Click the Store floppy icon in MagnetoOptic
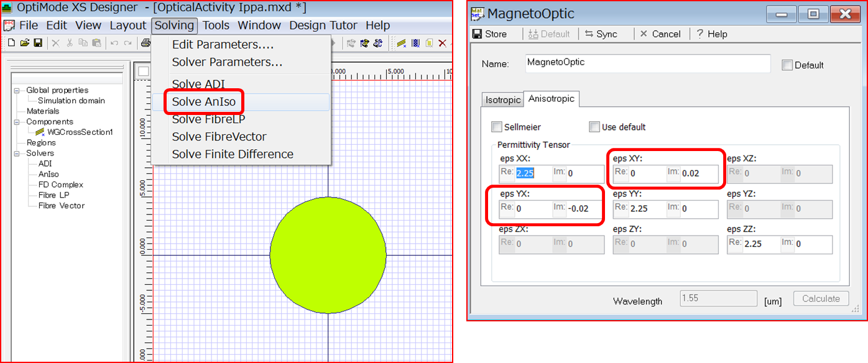Image resolution: width=868 pixels, height=363 pixels. (x=477, y=34)
